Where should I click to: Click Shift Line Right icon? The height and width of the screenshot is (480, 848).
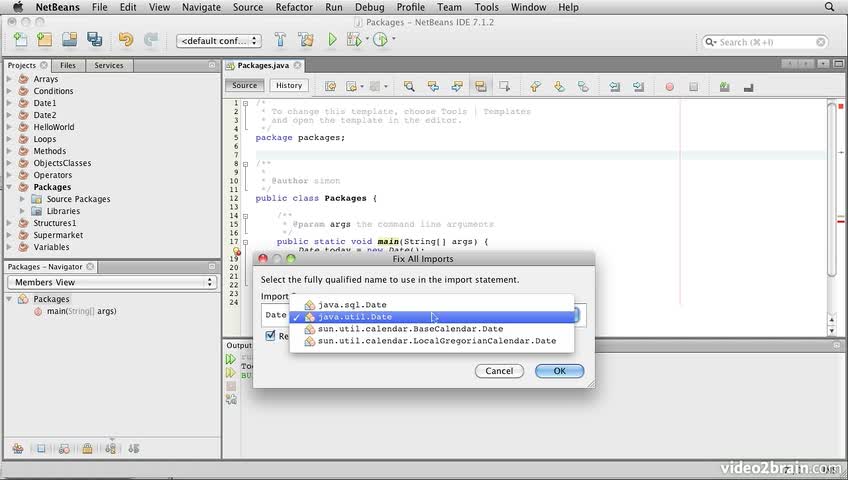pyautogui.click(x=638, y=86)
